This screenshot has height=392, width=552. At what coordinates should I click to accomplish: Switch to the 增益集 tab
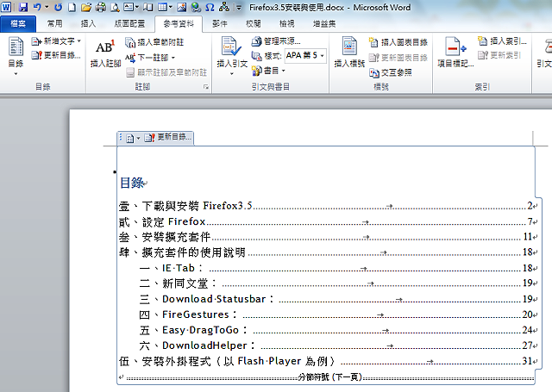324,23
